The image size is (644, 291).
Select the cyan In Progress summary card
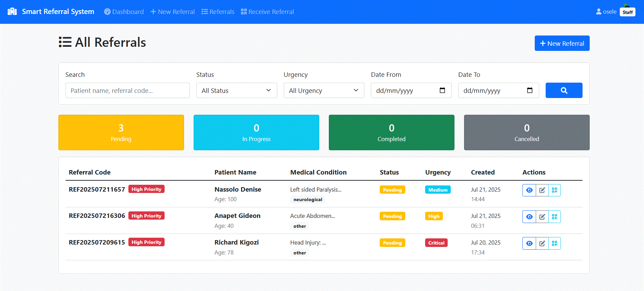coord(256,133)
